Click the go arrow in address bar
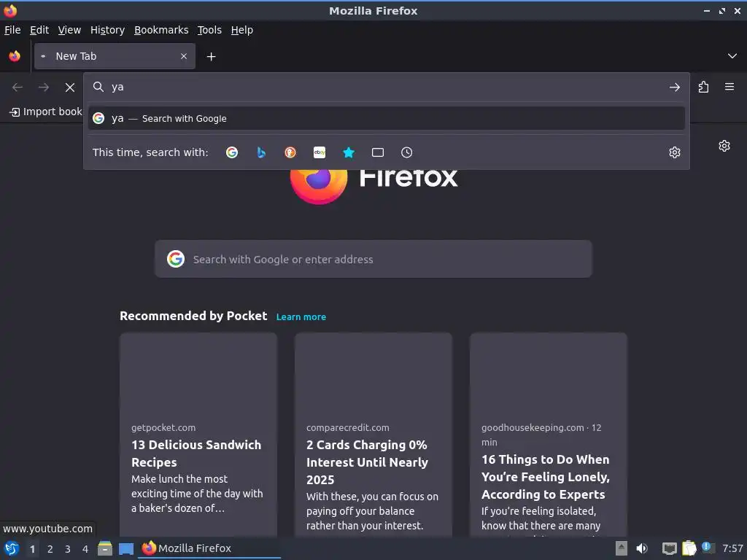The width and height of the screenshot is (747, 560). click(x=675, y=87)
